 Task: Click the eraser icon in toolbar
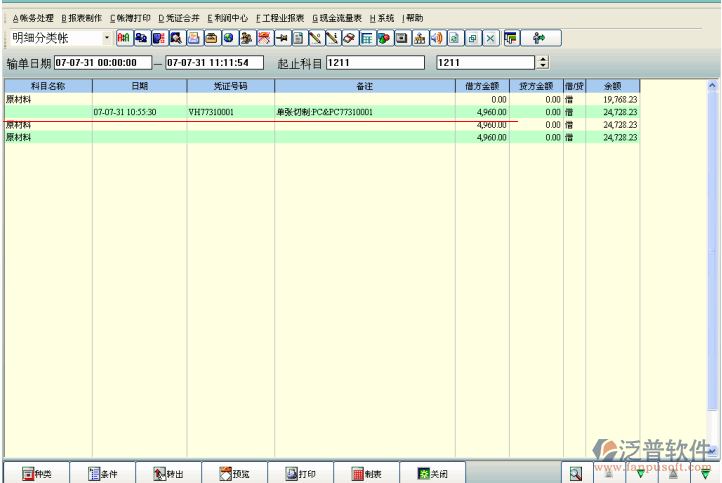(349, 38)
